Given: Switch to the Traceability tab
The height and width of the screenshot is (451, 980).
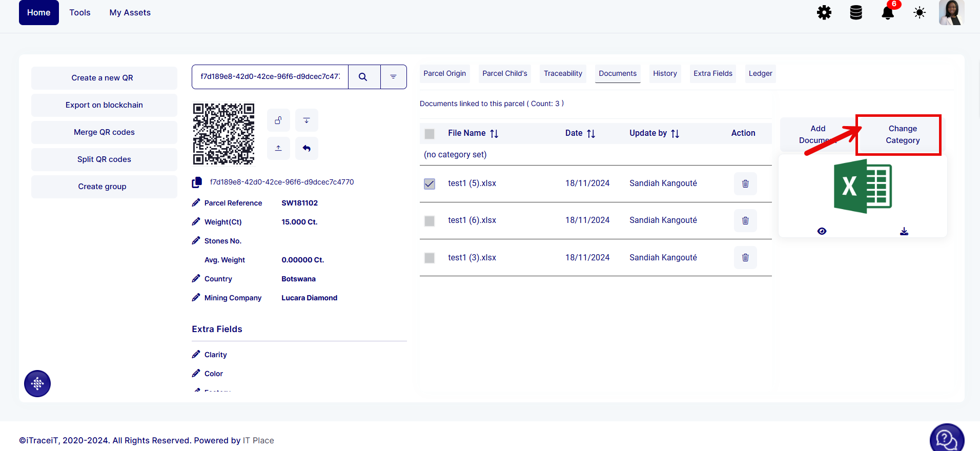Looking at the screenshot, I should pos(563,74).
